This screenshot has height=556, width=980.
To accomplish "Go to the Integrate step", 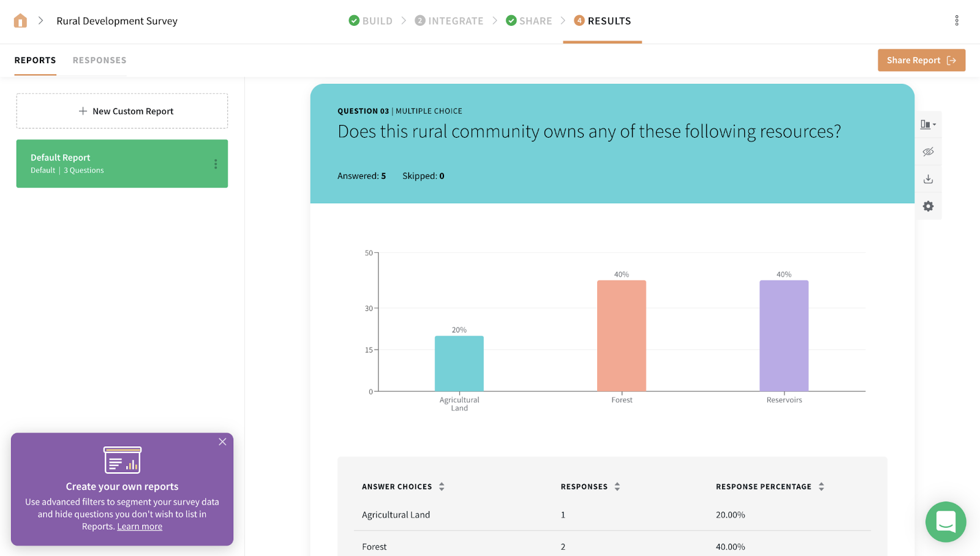I will 449,21.
